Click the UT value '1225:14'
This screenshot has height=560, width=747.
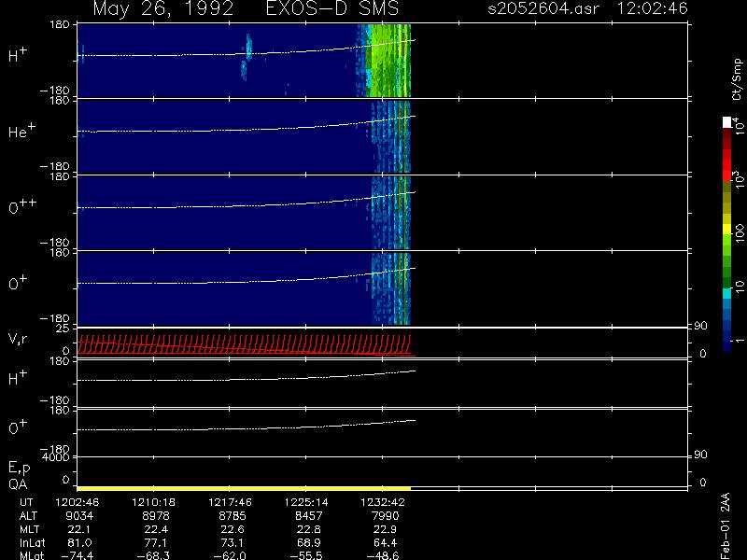click(x=306, y=502)
